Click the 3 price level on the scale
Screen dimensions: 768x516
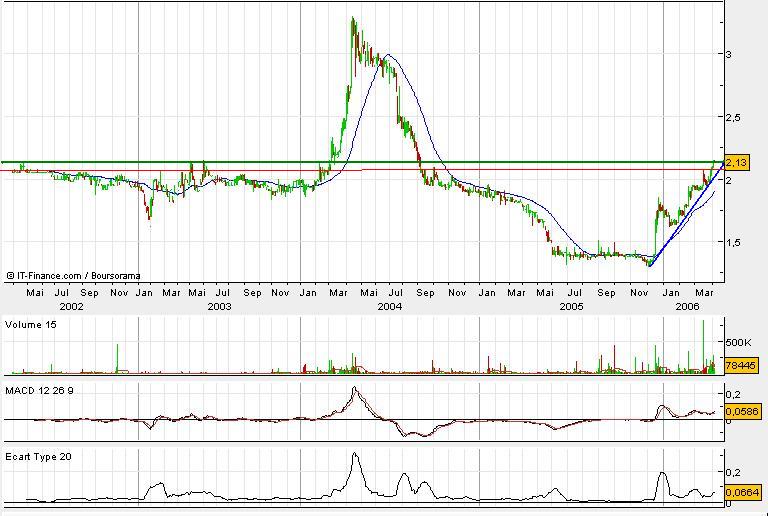point(729,54)
